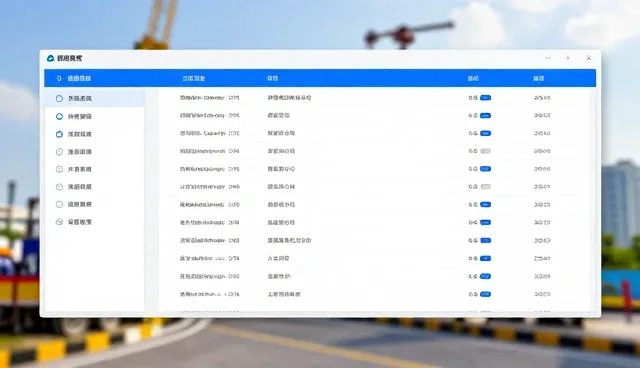Screen dimensions: 640x368
Task: Turn off the blue toggle in fifth table row
Action: pyautogui.click(x=485, y=169)
